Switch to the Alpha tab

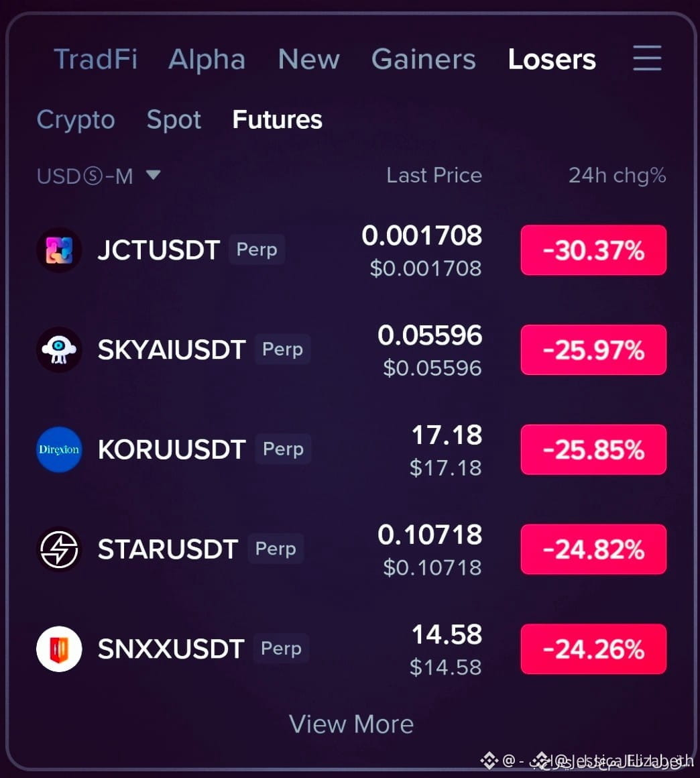[x=207, y=60]
